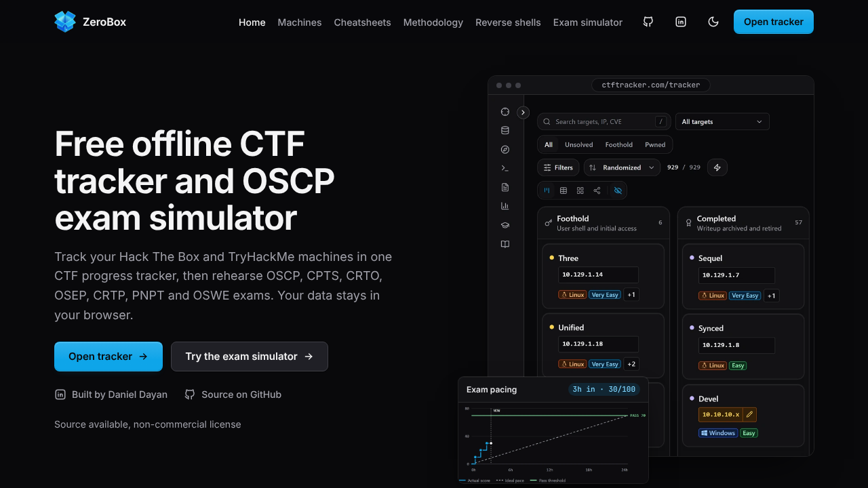The image size is (868, 488).
Task: Click the database icon in preview sidebar
Action: (505, 131)
